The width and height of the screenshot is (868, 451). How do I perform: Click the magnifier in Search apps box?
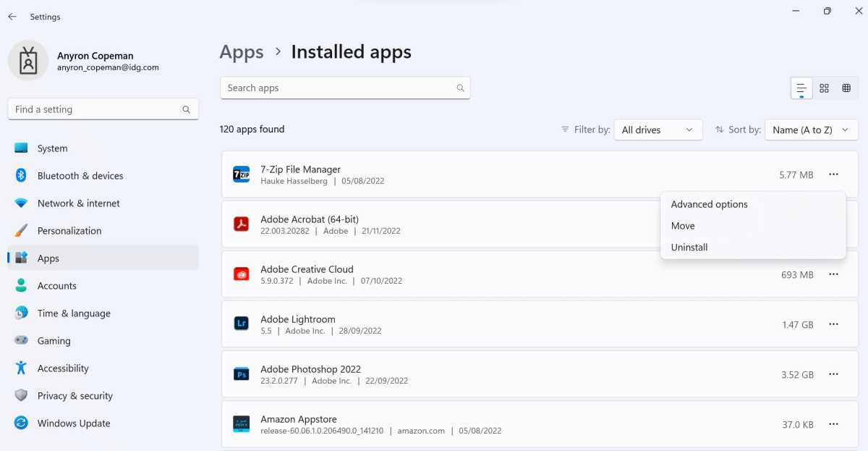(x=460, y=88)
